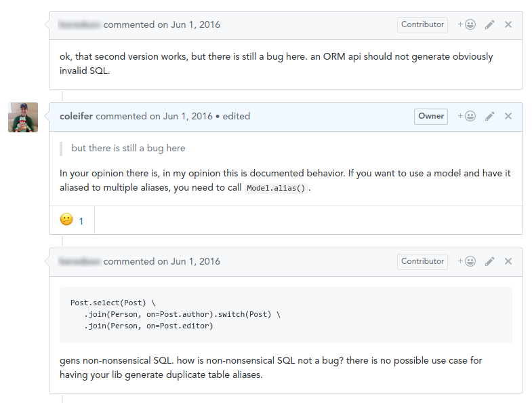Click the Model.alias() inline code text
Viewport: 532px width, 403px height.
tap(277, 188)
